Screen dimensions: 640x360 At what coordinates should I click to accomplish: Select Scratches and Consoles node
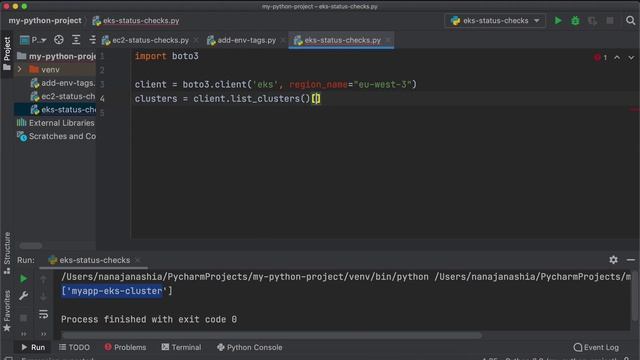(56, 136)
